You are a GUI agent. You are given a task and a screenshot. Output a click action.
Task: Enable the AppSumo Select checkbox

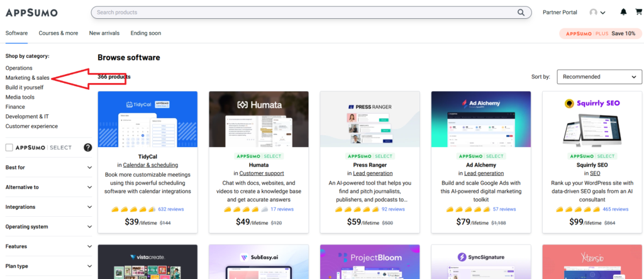click(x=9, y=148)
